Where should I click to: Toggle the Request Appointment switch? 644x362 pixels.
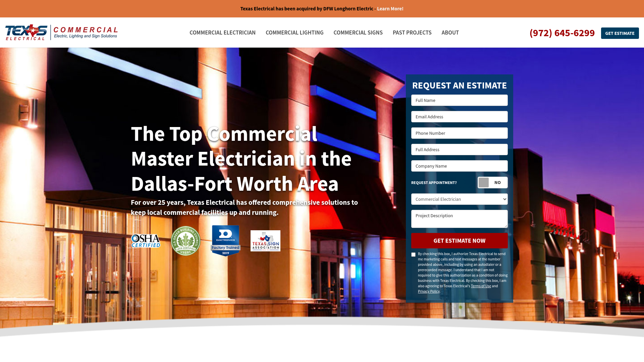pos(492,183)
